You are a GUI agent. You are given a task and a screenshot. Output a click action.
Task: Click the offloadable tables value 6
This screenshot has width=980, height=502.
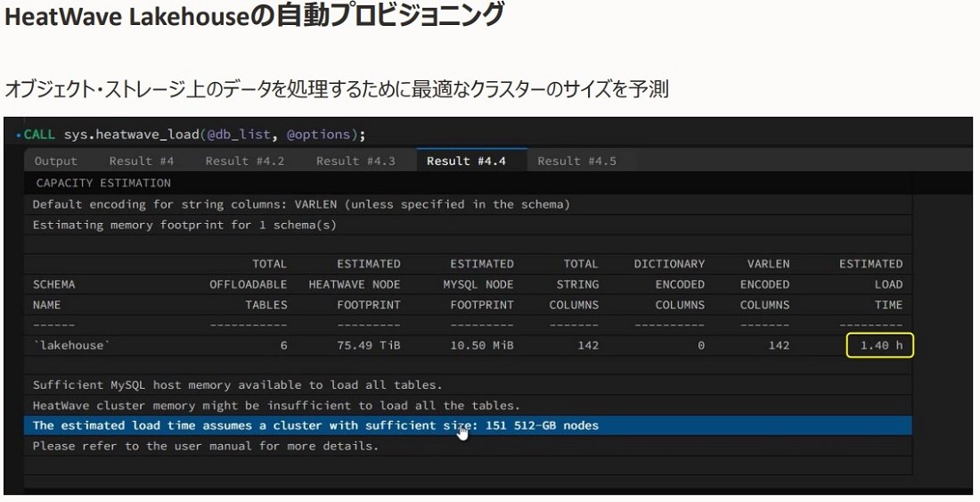pyautogui.click(x=283, y=345)
